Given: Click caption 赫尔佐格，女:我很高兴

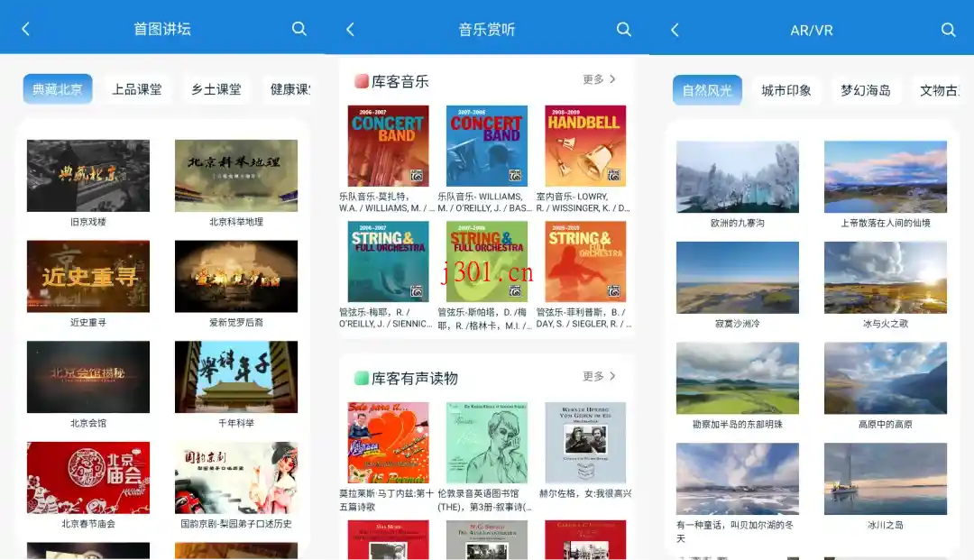Looking at the screenshot, I should (x=585, y=493).
